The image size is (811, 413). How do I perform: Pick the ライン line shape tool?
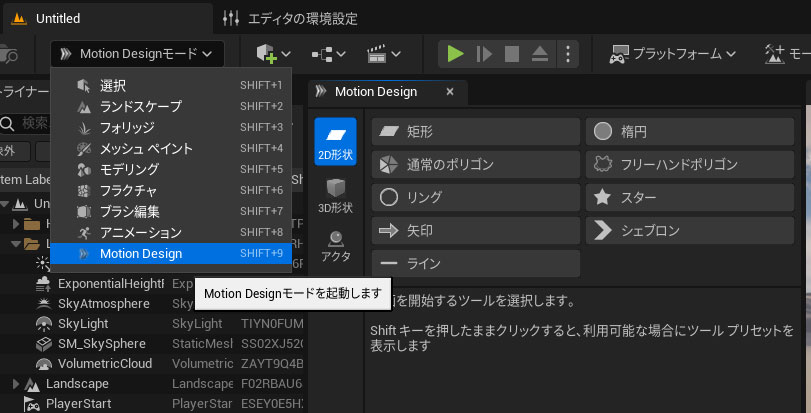[476, 264]
